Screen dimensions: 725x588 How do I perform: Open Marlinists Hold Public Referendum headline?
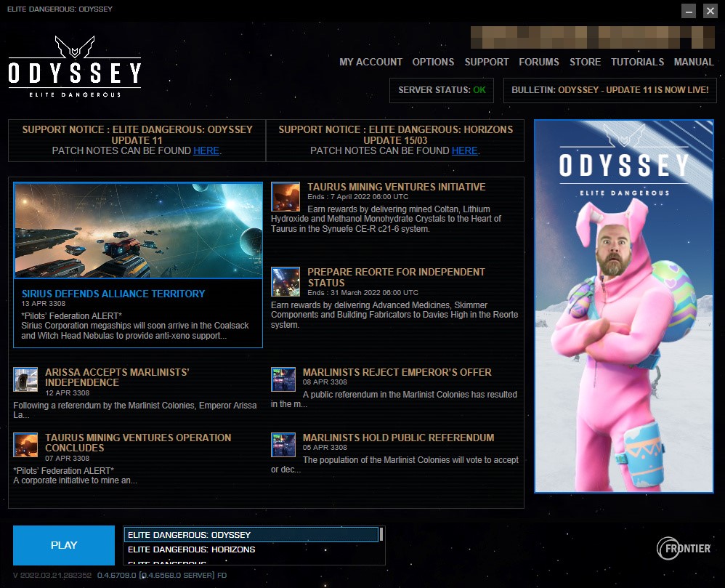click(398, 438)
